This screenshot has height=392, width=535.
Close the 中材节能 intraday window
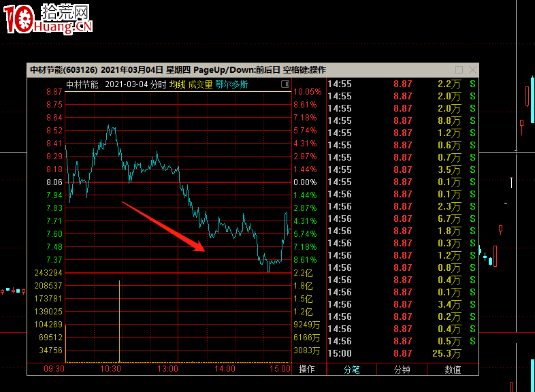click(472, 69)
